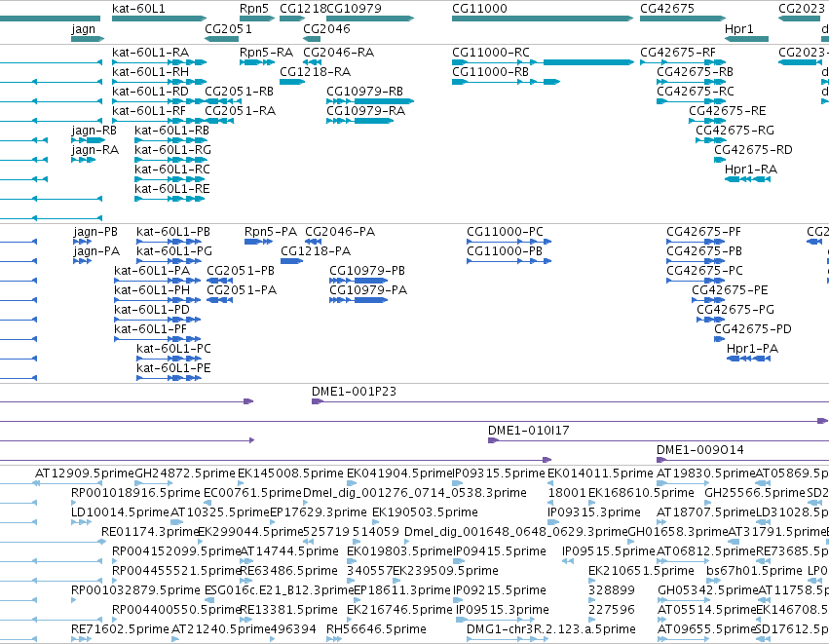Screen dimensions: 829x644
Task: Click the CG2051-RB transcript label
Action: pyautogui.click(x=239, y=92)
